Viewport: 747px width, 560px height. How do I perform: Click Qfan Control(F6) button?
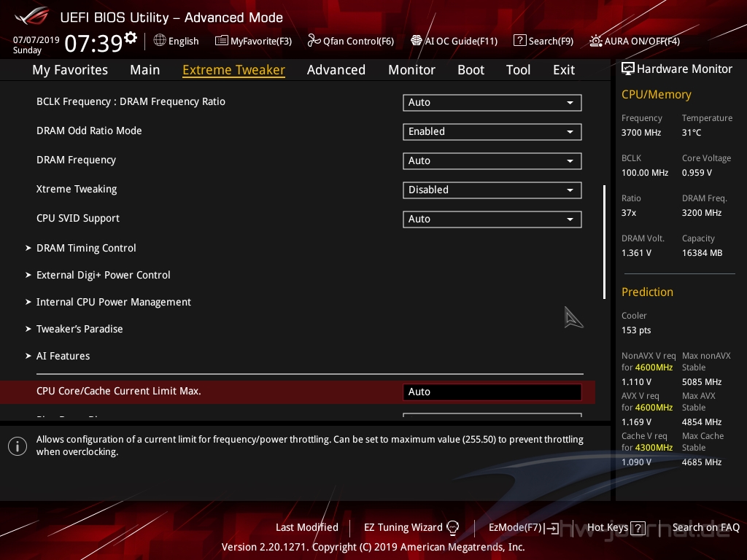click(x=351, y=41)
